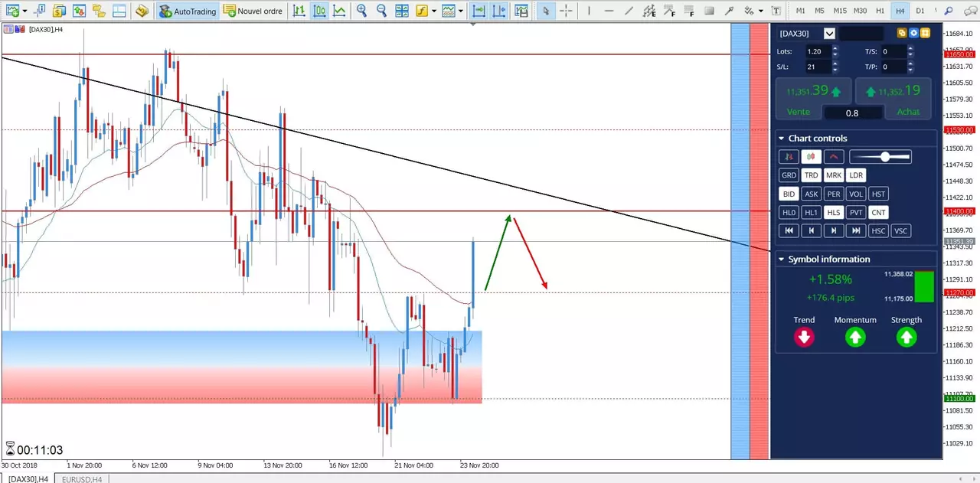This screenshot has height=483, width=980.
Task: Toggle the MRK chart control
Action: (x=834, y=175)
